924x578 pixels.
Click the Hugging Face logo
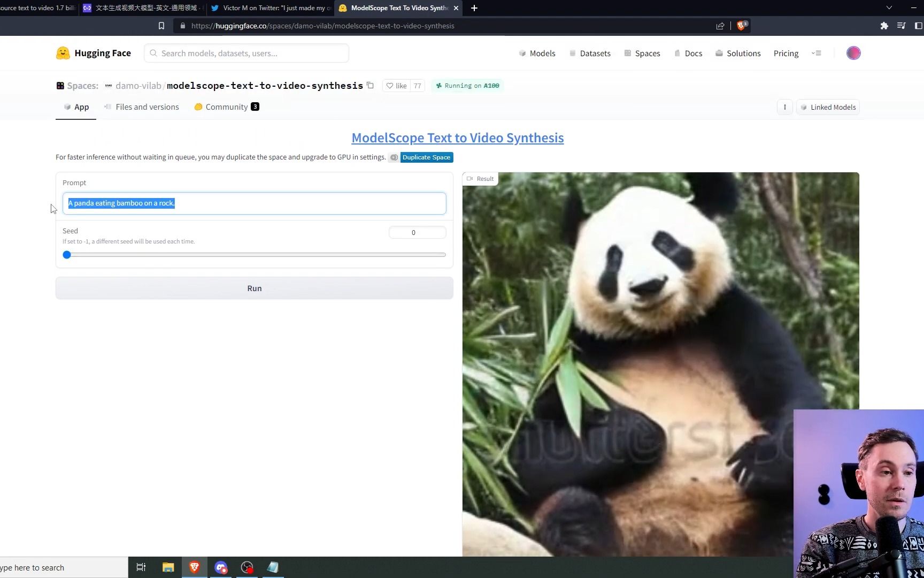click(63, 53)
